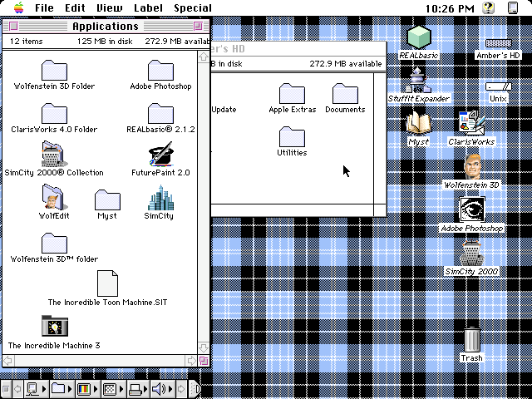The image size is (532, 399).
Task: Select the Wolfenstein 3D™ folder
Action: (x=54, y=244)
